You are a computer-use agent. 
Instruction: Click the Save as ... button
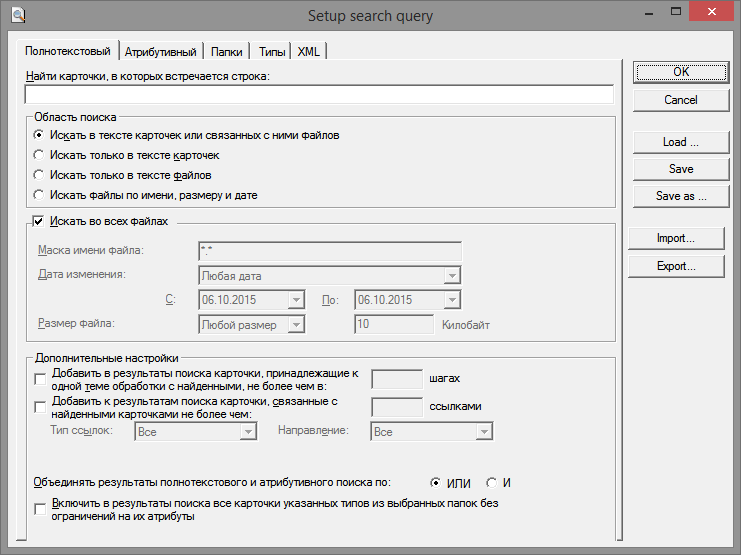click(680, 196)
